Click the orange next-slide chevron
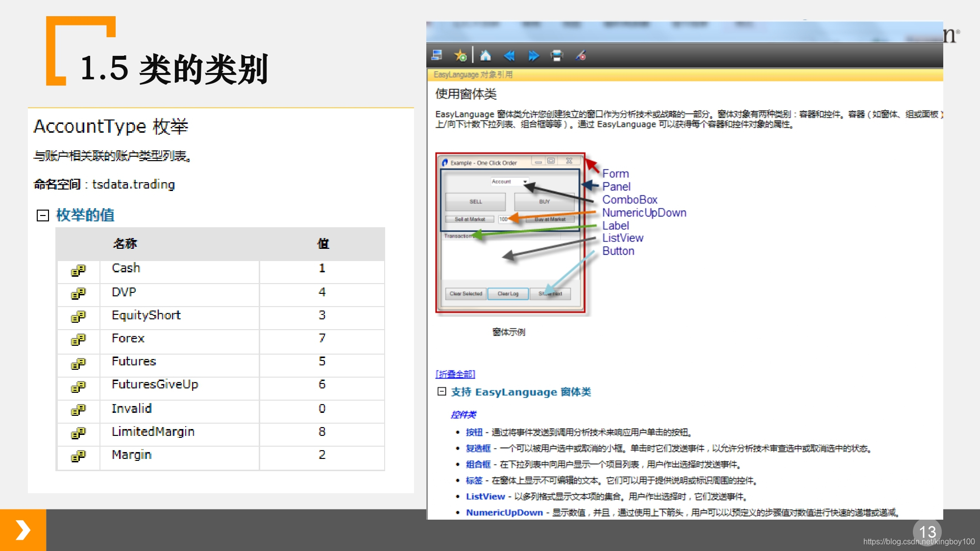 (x=23, y=530)
